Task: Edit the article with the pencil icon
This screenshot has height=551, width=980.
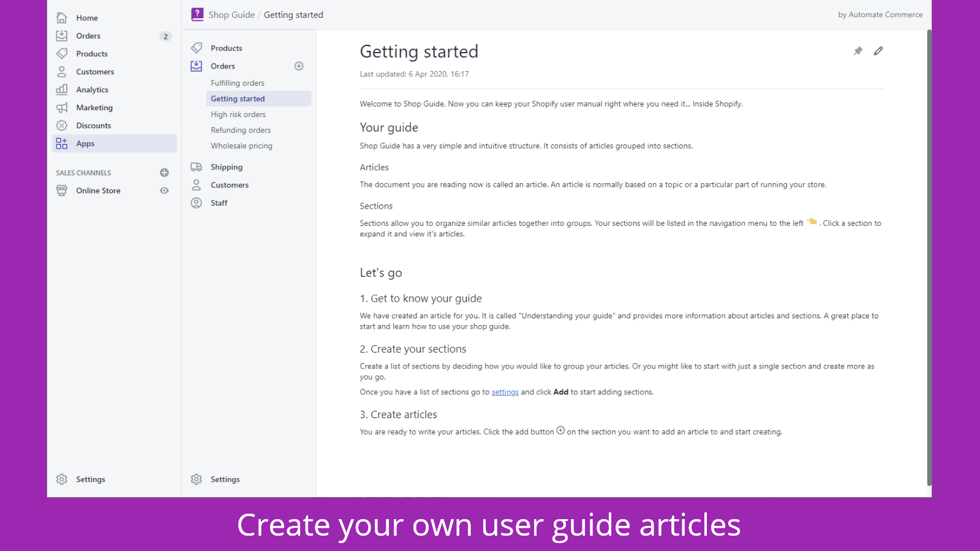Action: point(879,51)
